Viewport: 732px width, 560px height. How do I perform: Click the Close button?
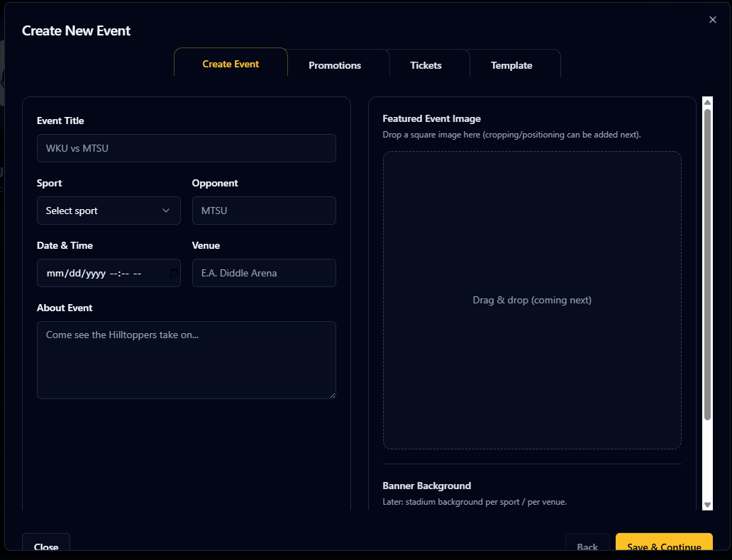45,546
